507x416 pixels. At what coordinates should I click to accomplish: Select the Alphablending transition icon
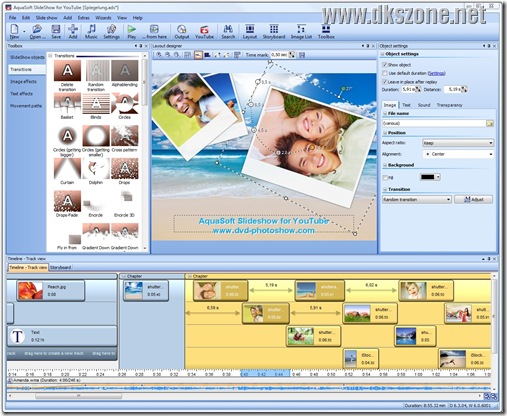pyautogui.click(x=125, y=70)
